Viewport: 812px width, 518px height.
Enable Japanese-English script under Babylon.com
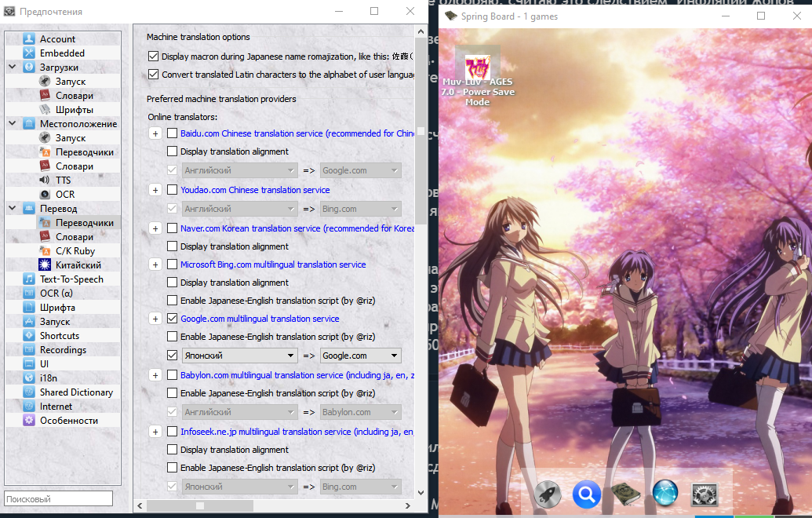click(173, 393)
